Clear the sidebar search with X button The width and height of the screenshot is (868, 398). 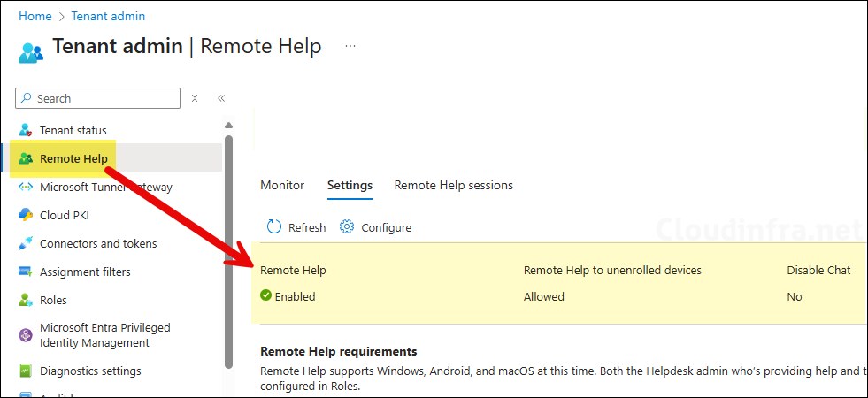click(x=195, y=98)
